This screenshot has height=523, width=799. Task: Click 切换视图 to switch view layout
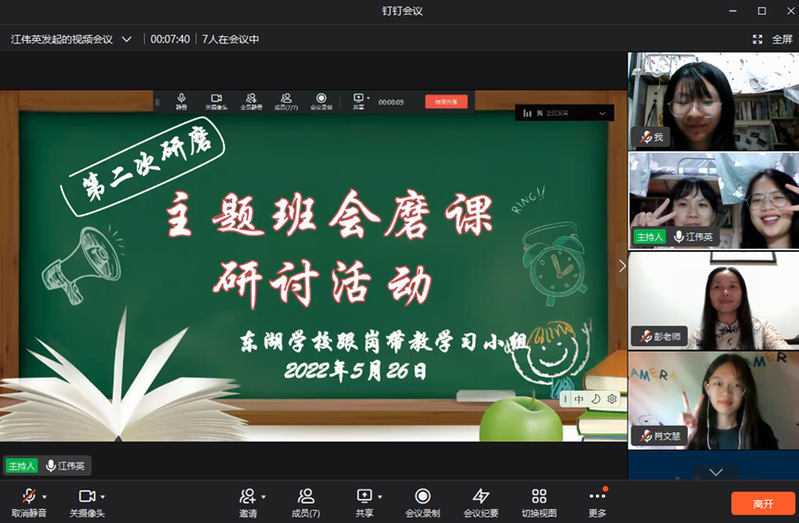pos(539,496)
